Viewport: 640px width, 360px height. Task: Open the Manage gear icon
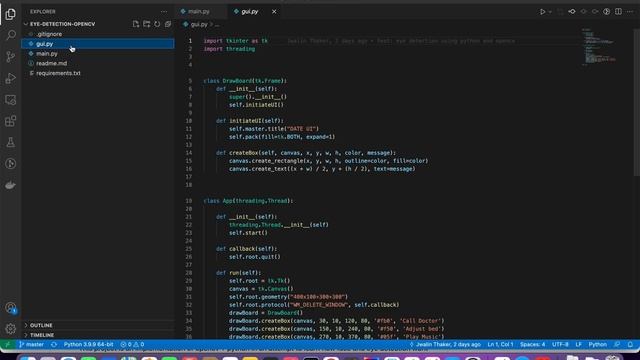pyautogui.click(x=11, y=328)
